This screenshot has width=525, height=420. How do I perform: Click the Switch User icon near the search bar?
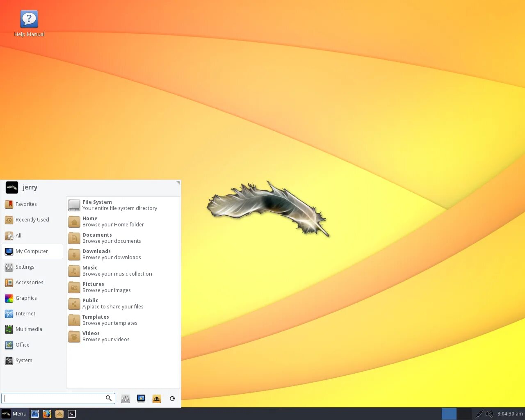tap(156, 398)
